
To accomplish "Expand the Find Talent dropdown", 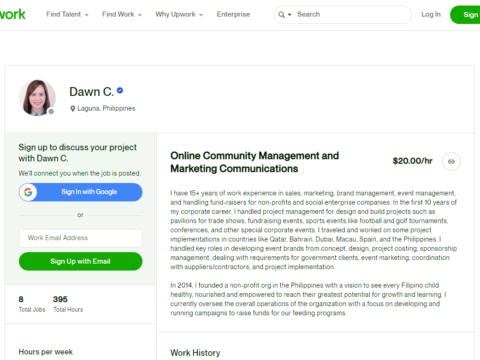I will pyautogui.click(x=67, y=14).
